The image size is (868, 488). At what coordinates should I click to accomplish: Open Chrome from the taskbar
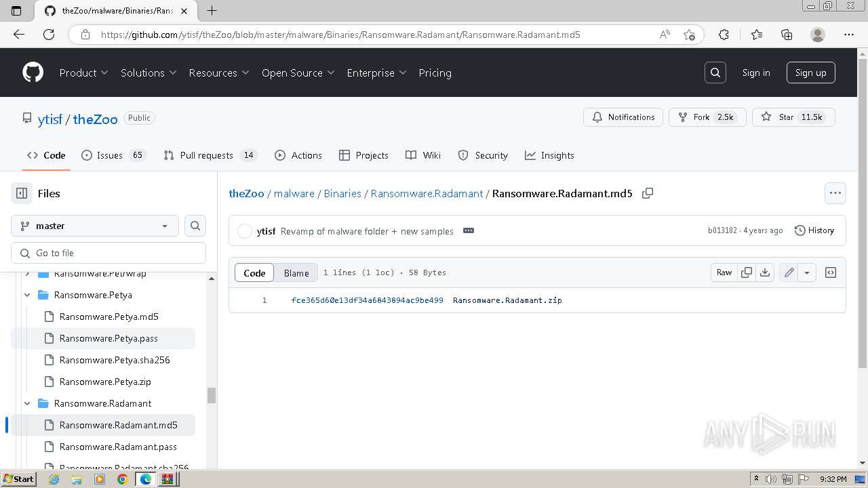point(123,479)
